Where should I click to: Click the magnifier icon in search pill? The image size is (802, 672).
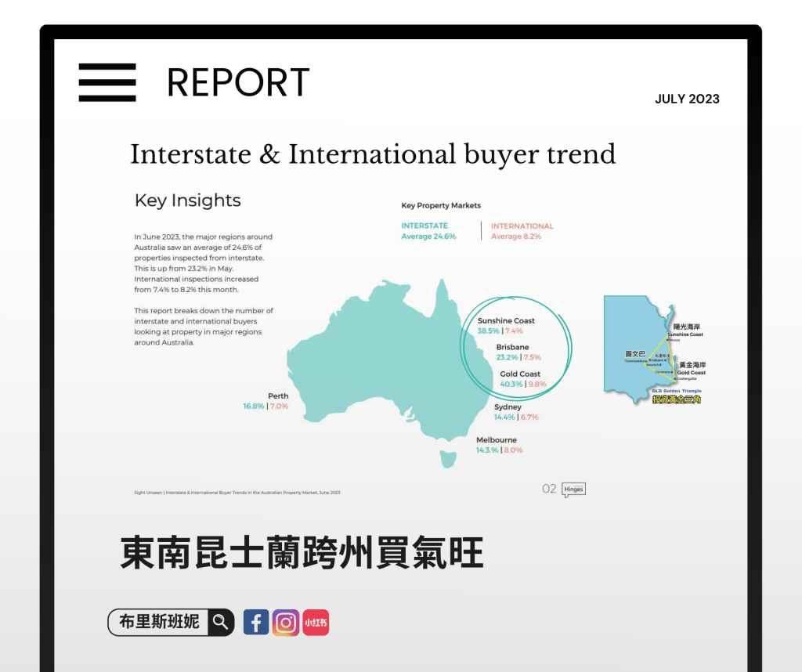coord(221,623)
